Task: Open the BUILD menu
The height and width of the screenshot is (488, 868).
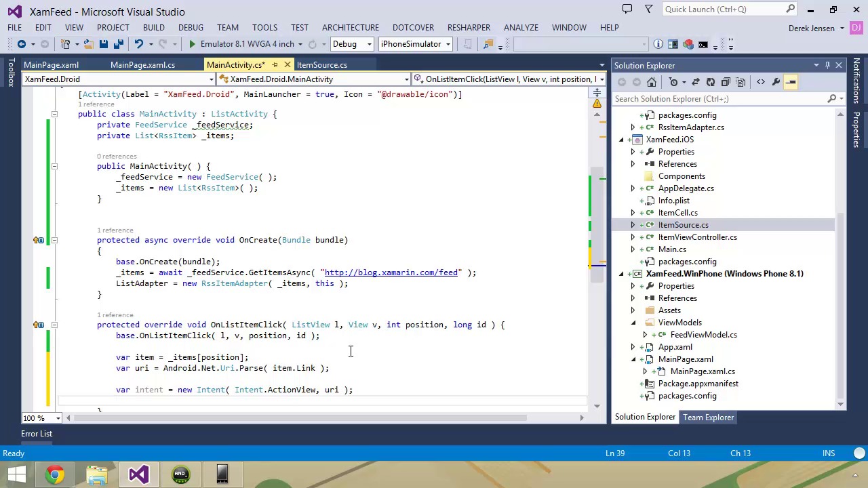Action: click(x=153, y=28)
